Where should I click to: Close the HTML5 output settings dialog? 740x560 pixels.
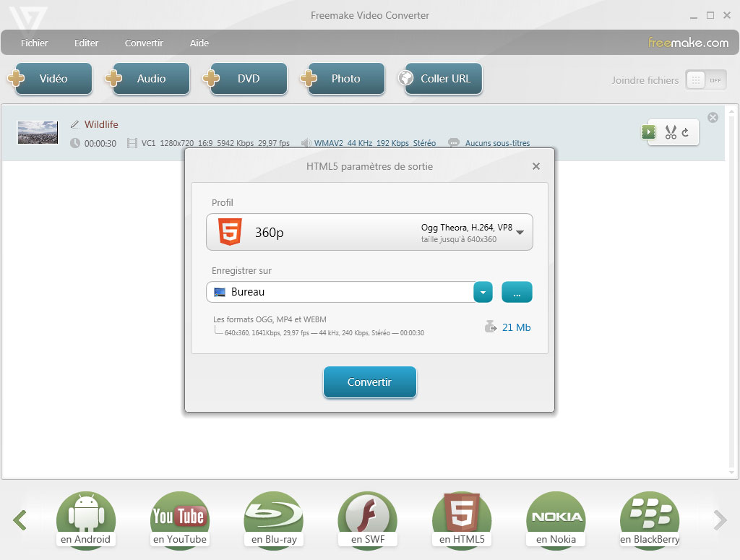point(535,166)
